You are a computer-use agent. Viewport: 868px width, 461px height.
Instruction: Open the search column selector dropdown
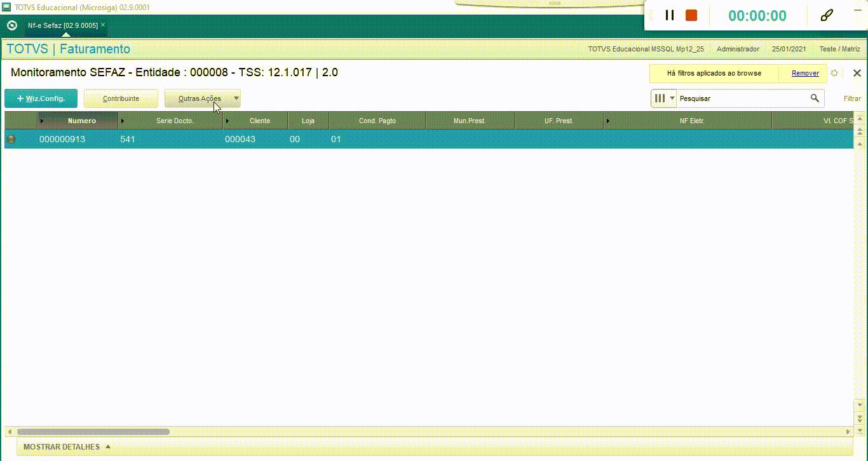tap(664, 98)
